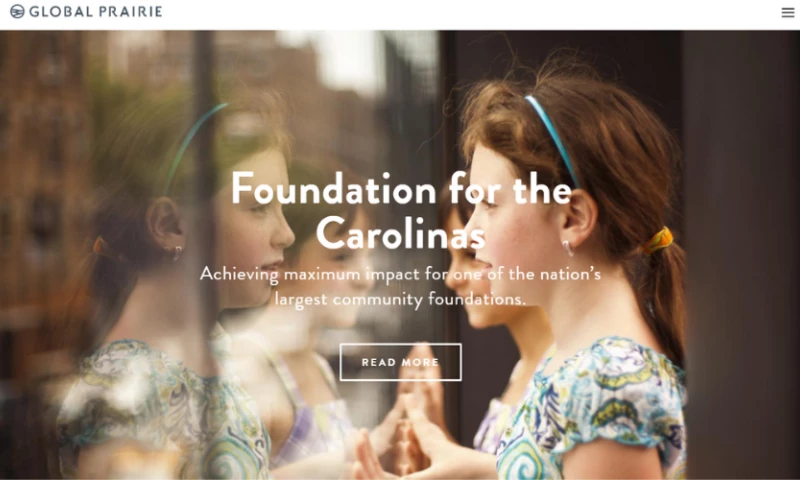Click the 'largest community foundations.' text line
The image size is (800, 480).
(401, 298)
